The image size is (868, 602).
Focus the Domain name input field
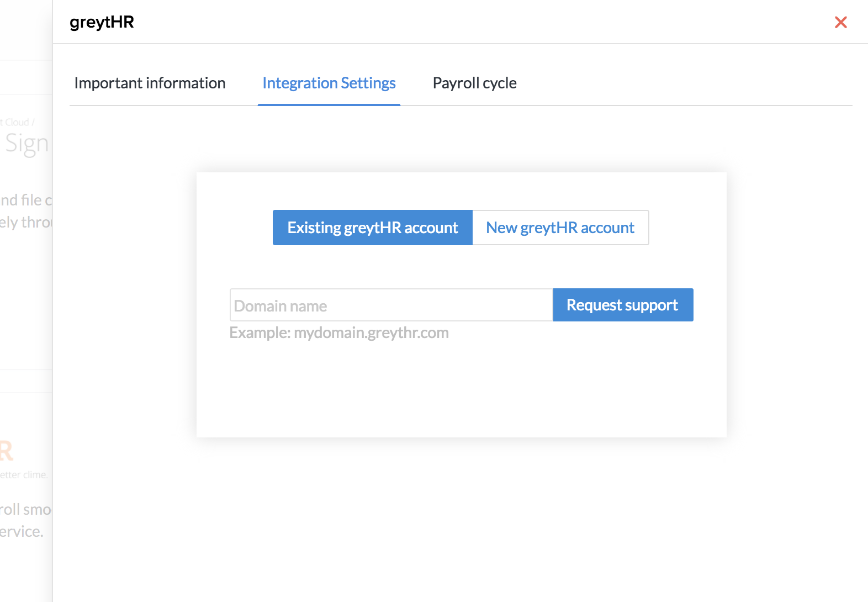click(x=391, y=305)
